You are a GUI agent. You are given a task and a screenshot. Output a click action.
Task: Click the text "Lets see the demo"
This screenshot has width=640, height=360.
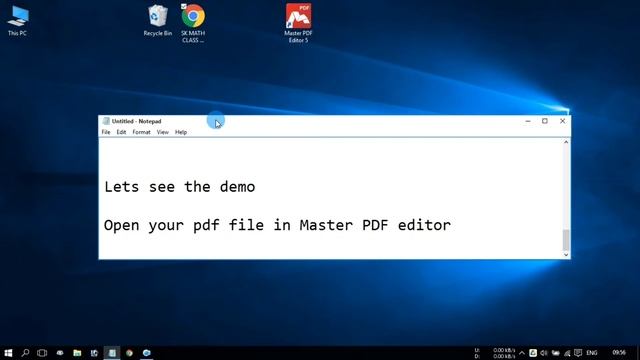pos(180,187)
